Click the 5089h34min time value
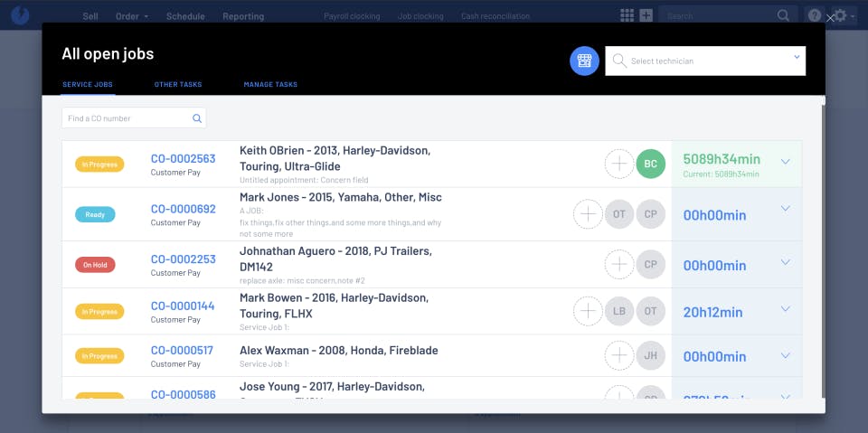Viewport: 868px width, 433px height. tap(722, 159)
